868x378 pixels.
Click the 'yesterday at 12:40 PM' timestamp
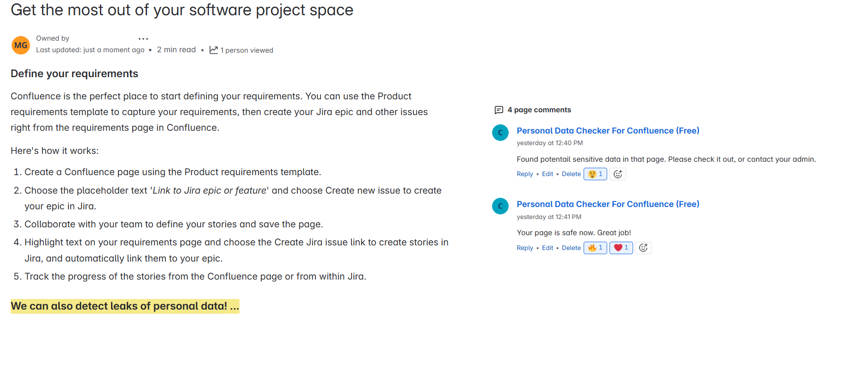pos(550,143)
